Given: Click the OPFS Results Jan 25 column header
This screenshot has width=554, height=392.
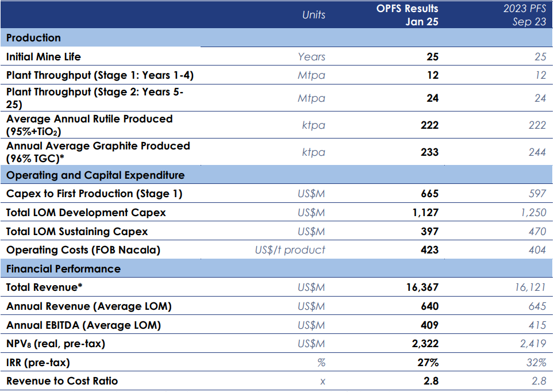Looking at the screenshot, I should tap(407, 15).
